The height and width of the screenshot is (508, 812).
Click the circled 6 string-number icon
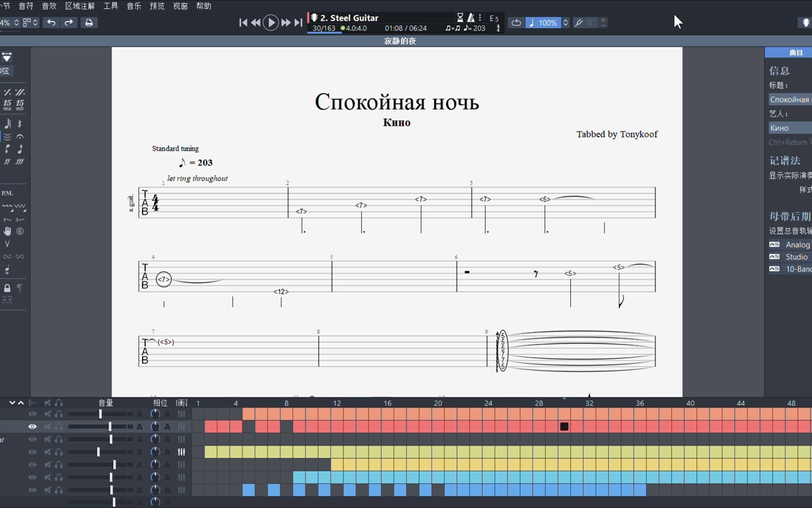point(20,231)
